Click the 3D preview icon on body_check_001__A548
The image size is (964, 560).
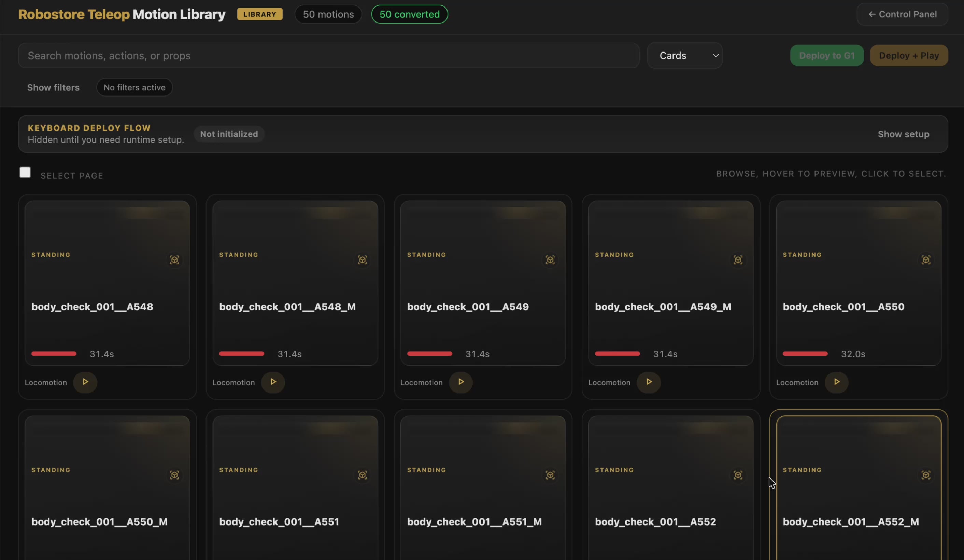tap(174, 260)
